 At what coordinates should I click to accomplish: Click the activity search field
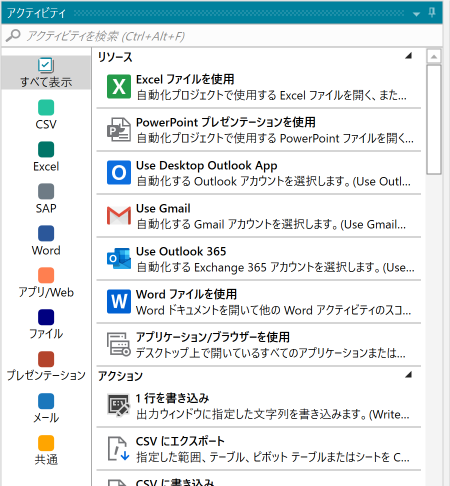point(222,36)
